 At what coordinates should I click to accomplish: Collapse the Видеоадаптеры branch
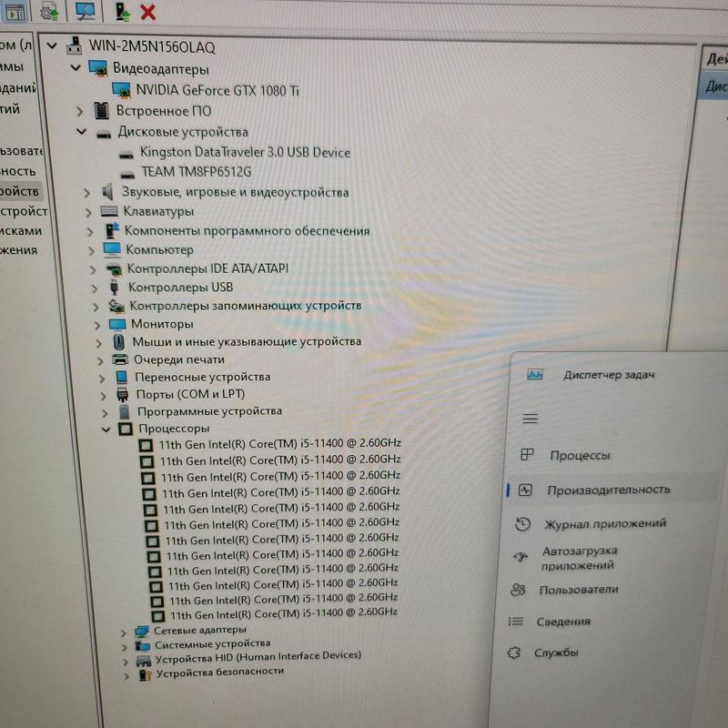coord(76,67)
